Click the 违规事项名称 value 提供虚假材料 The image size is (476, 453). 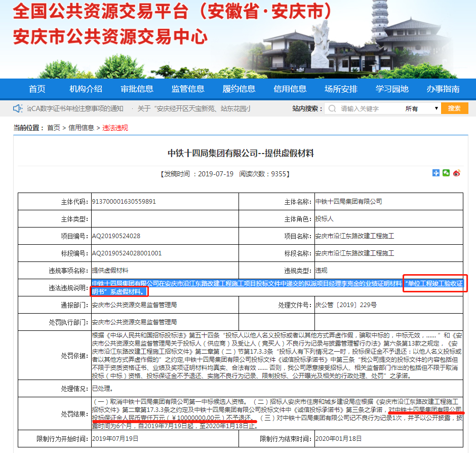click(110, 271)
